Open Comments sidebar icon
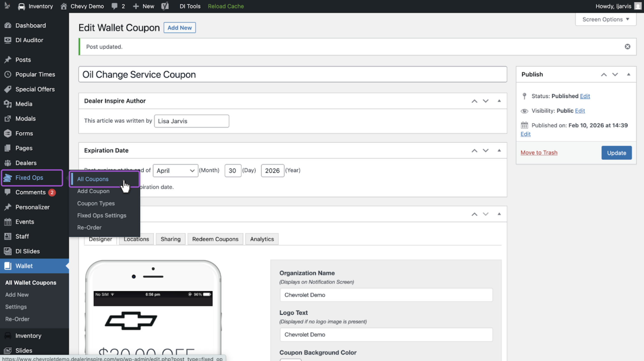This screenshot has width=644, height=361. click(x=8, y=192)
